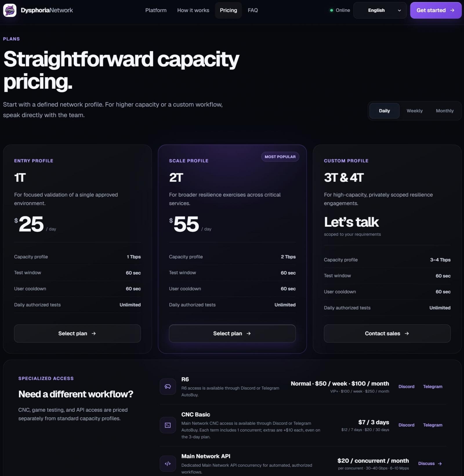Open the FAQ nav item
This screenshot has width=464, height=476.
[253, 10]
